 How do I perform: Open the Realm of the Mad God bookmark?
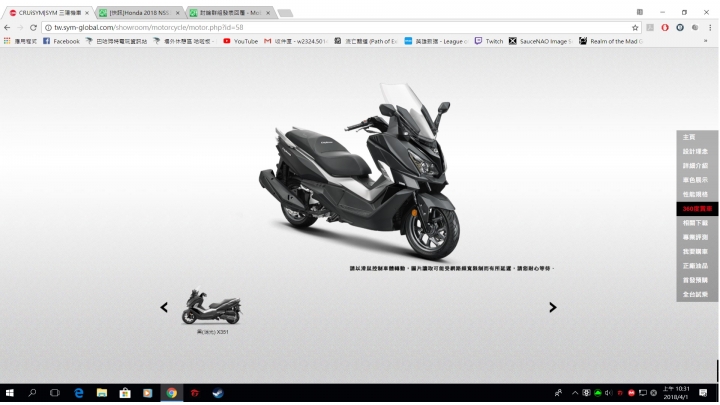tap(611, 41)
